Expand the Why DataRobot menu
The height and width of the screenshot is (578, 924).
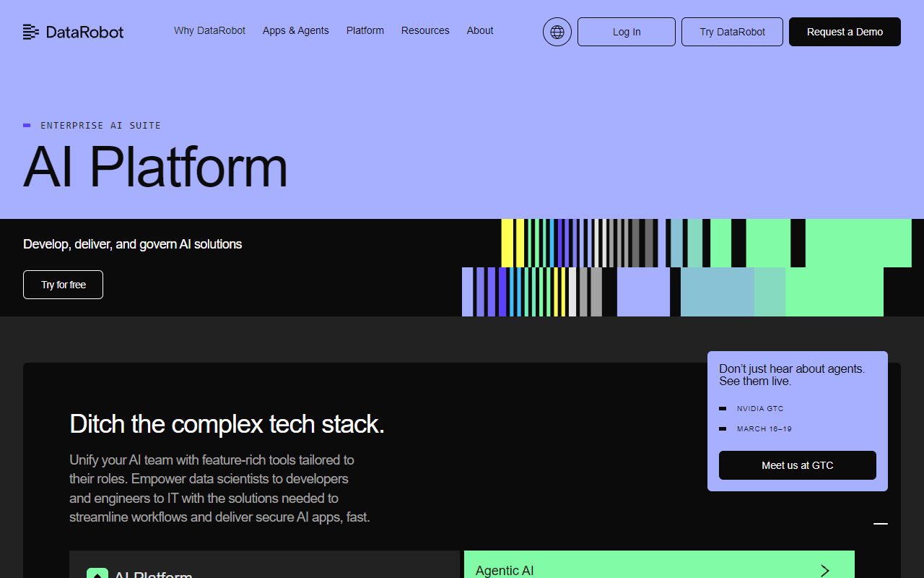click(x=209, y=30)
